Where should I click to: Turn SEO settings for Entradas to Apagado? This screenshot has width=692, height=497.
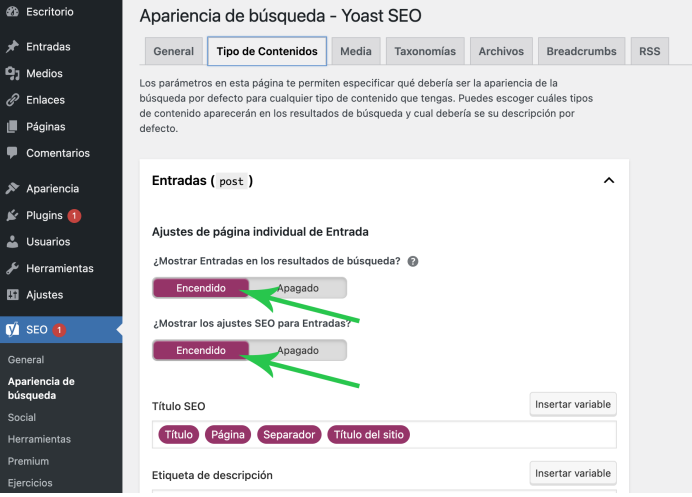tap(298, 350)
